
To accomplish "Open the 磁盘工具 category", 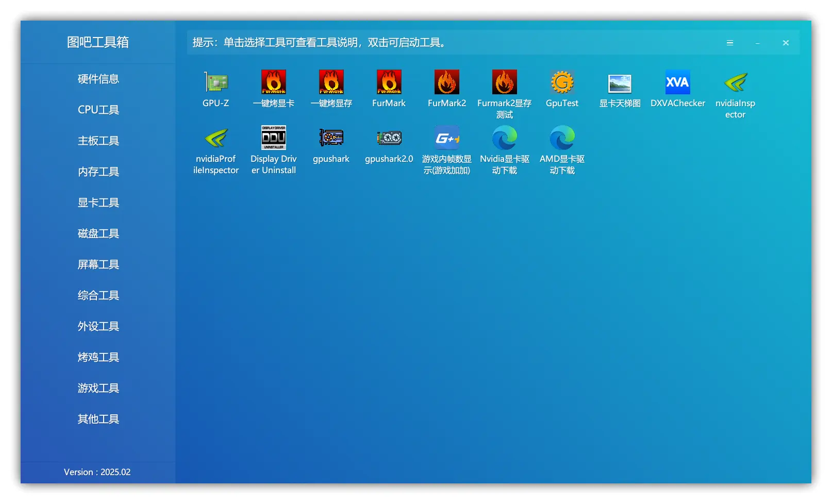I will pyautogui.click(x=98, y=233).
